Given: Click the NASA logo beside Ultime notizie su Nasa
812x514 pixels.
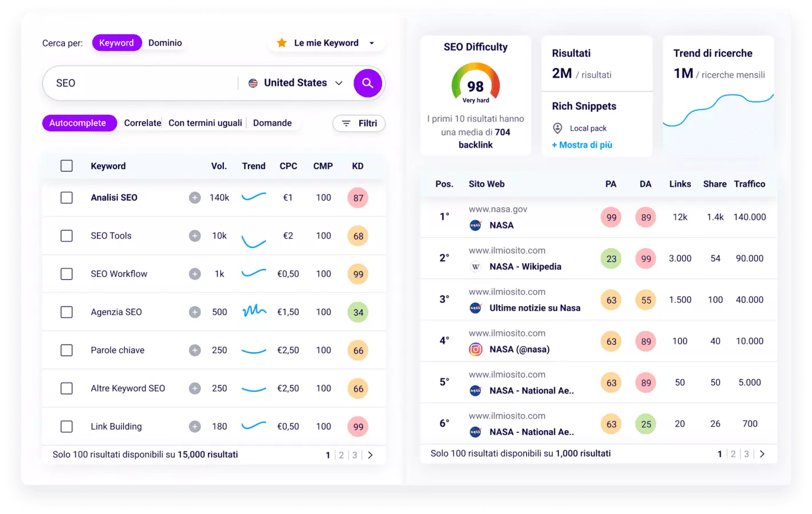Looking at the screenshot, I should tap(475, 308).
